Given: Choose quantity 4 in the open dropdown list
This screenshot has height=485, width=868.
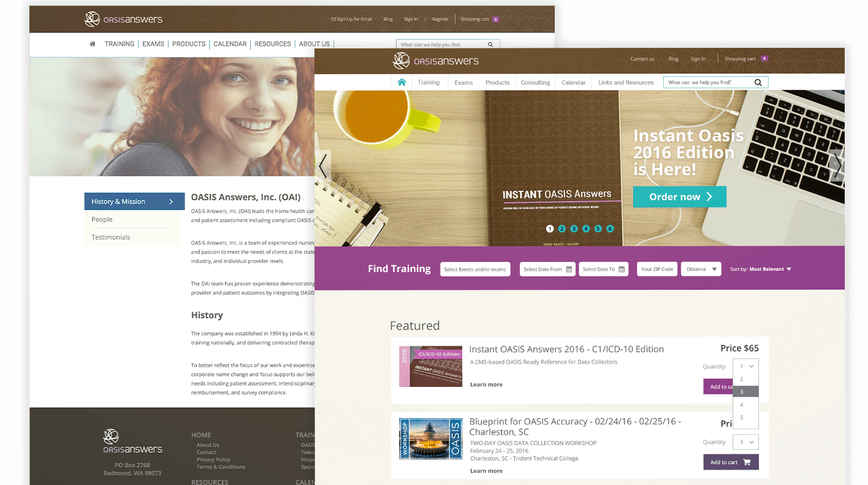Looking at the screenshot, I should (746, 405).
